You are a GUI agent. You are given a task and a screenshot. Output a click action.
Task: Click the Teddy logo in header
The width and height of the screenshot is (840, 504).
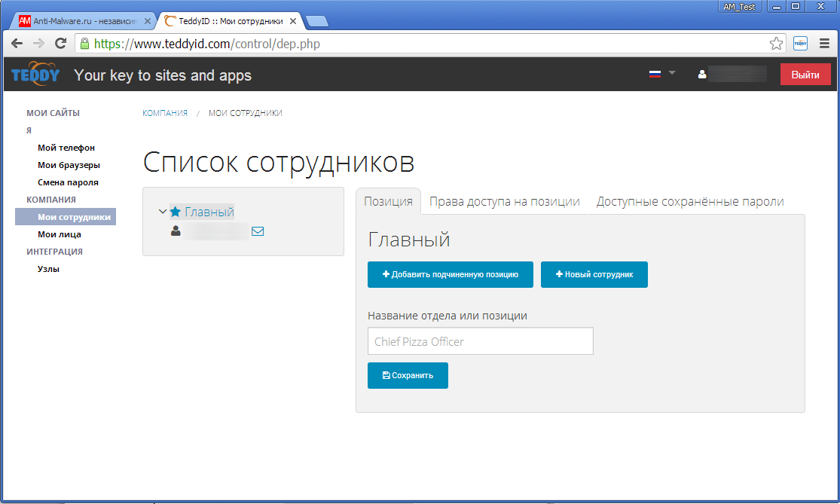35,74
